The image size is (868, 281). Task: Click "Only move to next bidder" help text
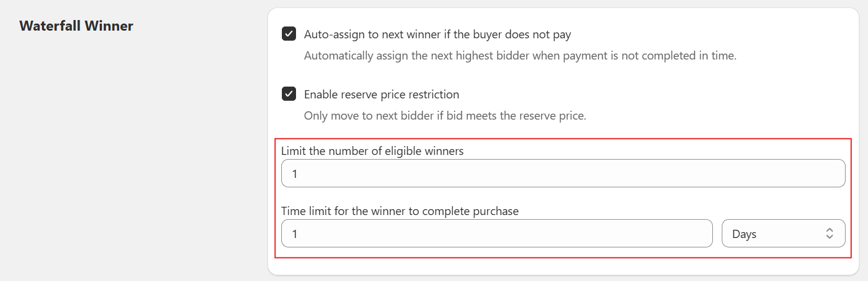(x=445, y=116)
